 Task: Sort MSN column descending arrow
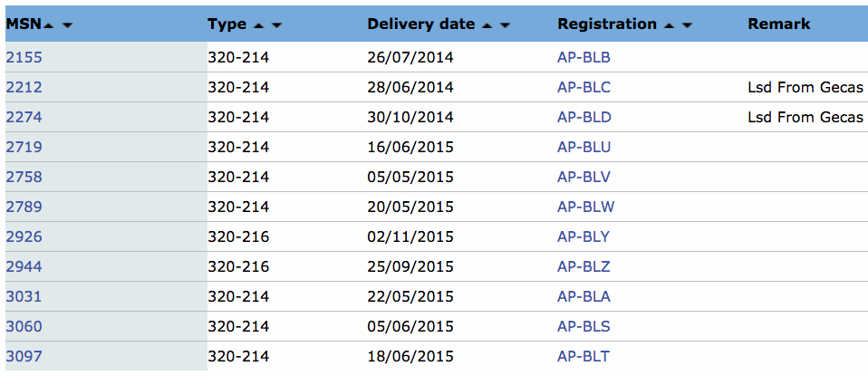click(68, 25)
